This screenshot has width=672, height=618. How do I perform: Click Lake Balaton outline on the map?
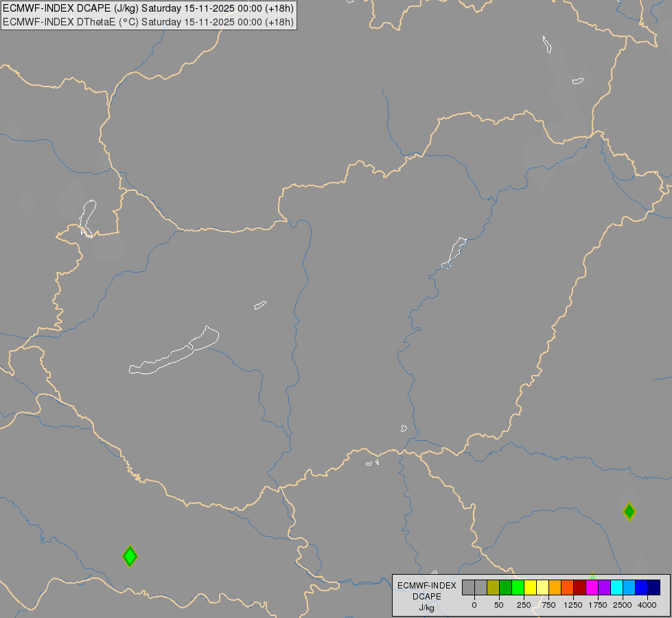[174, 350]
